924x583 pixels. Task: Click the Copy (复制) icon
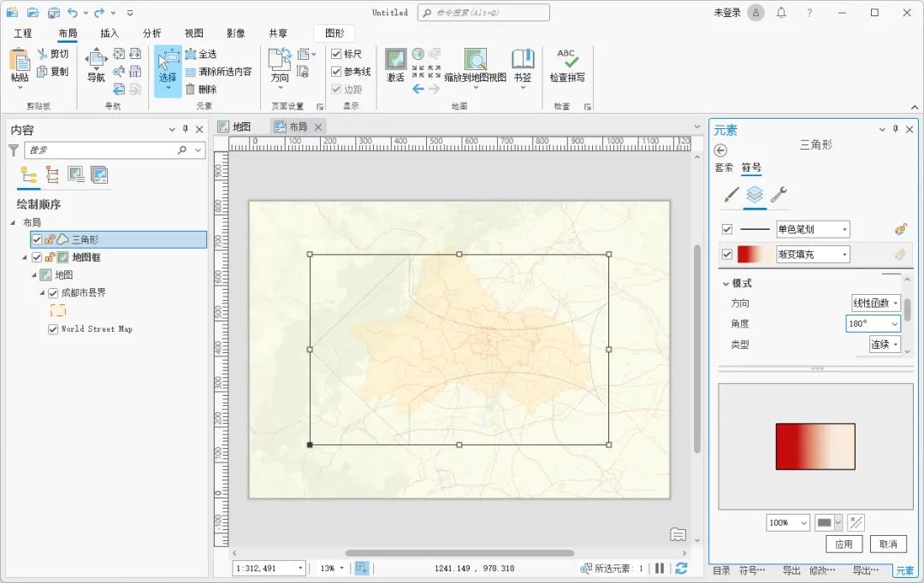(42, 71)
